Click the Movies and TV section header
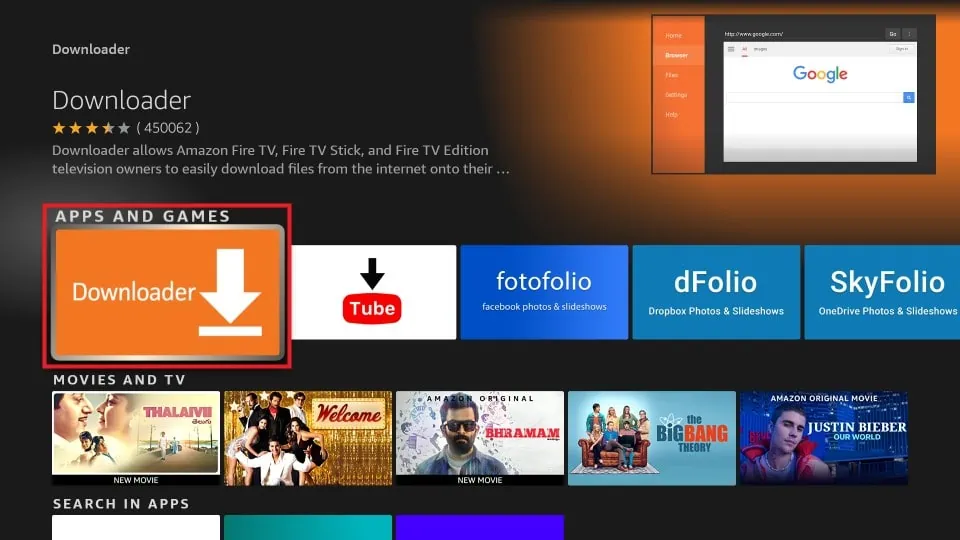The width and height of the screenshot is (960, 540). point(119,380)
